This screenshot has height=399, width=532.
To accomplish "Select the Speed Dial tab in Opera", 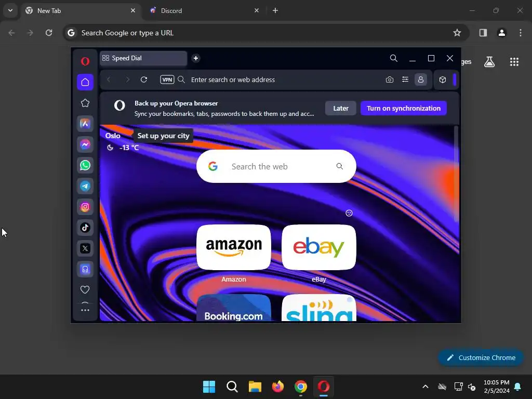I will [x=143, y=58].
